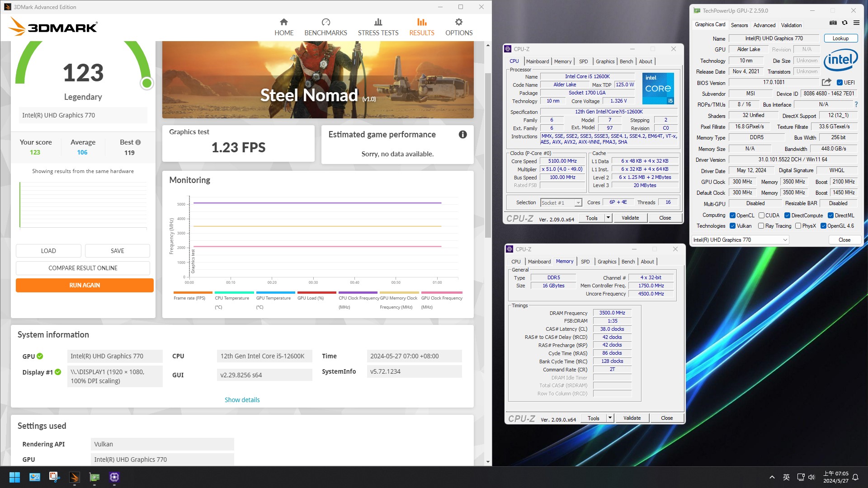Open Validation tab in GPU-Z
868x488 pixels.
[791, 25]
